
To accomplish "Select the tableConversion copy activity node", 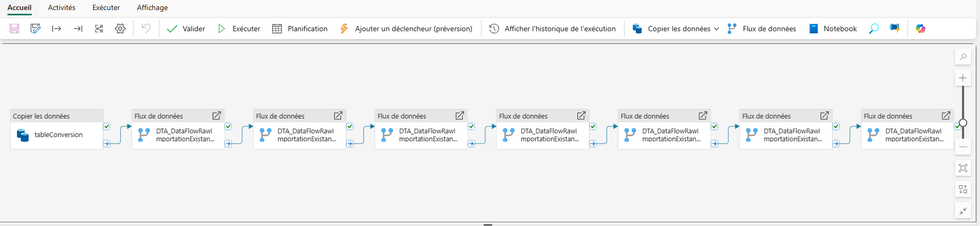I will coord(57,135).
